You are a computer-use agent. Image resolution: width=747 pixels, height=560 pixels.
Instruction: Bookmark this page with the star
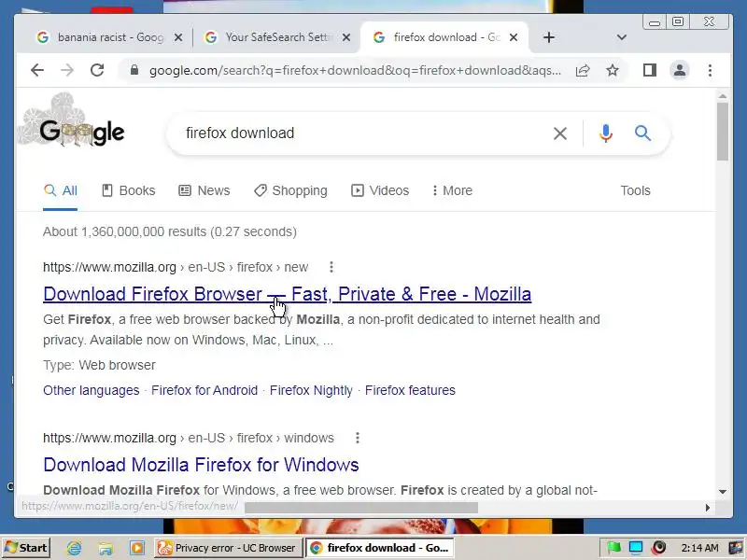coord(613,71)
